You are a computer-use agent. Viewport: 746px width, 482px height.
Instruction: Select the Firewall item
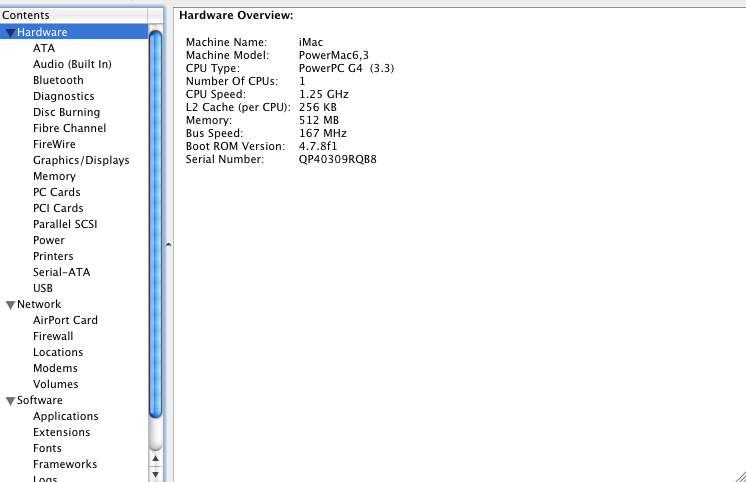(x=53, y=336)
